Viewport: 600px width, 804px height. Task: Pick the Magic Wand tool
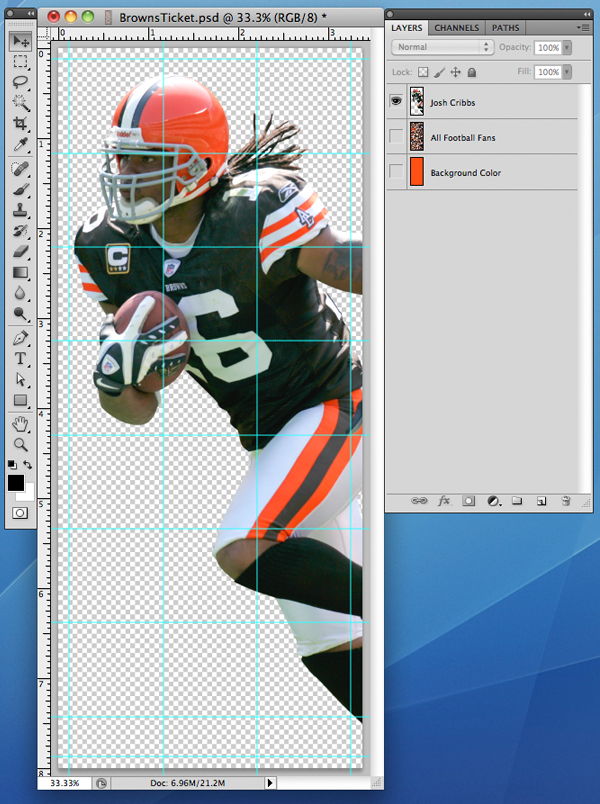21,103
